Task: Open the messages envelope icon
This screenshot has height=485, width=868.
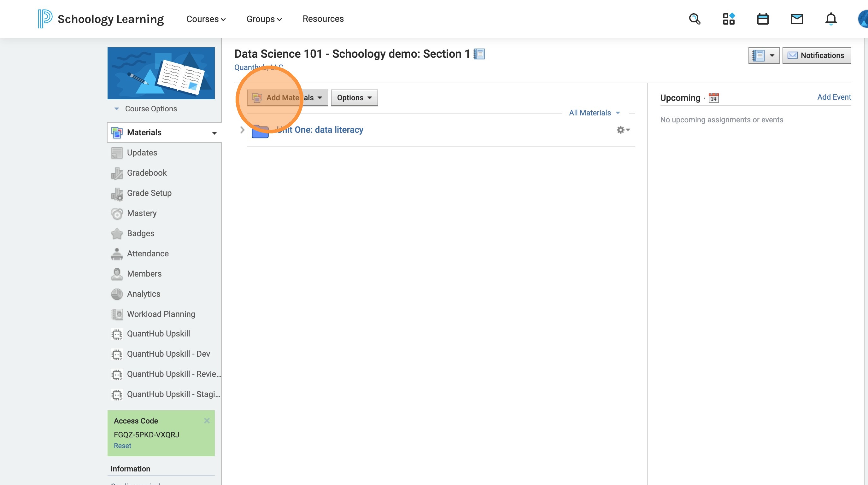Action: pyautogui.click(x=797, y=19)
